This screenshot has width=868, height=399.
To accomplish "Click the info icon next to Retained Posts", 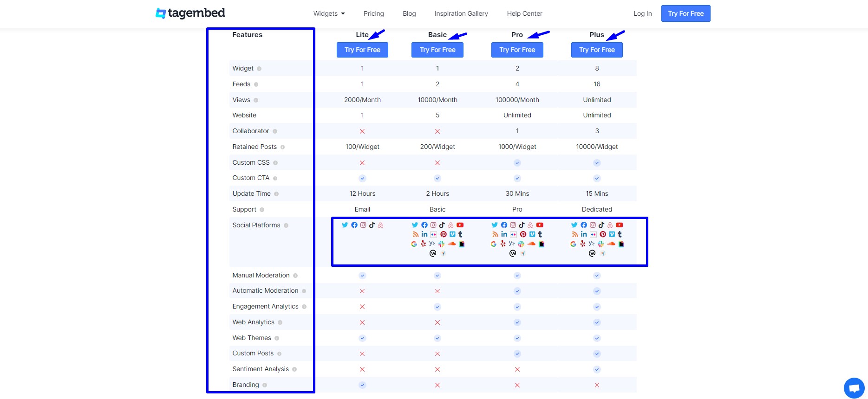I will tap(282, 147).
